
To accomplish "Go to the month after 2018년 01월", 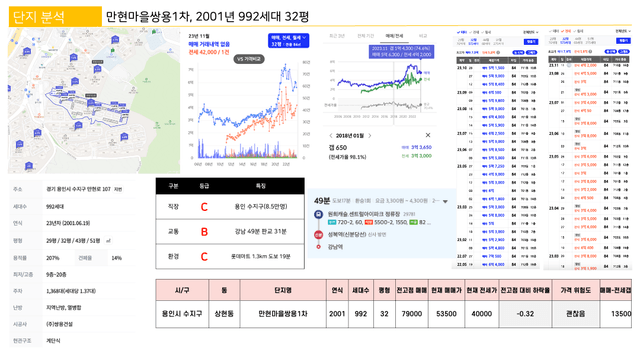I will (370, 136).
